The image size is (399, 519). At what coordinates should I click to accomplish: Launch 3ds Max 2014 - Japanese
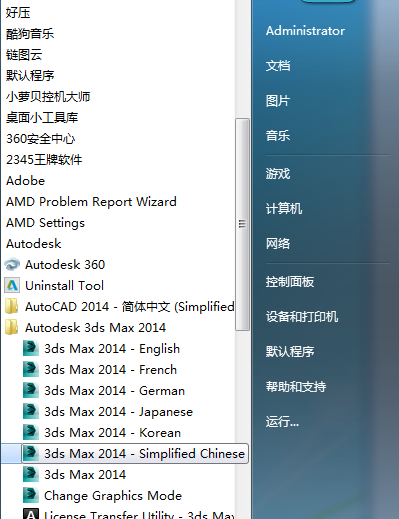tap(118, 412)
